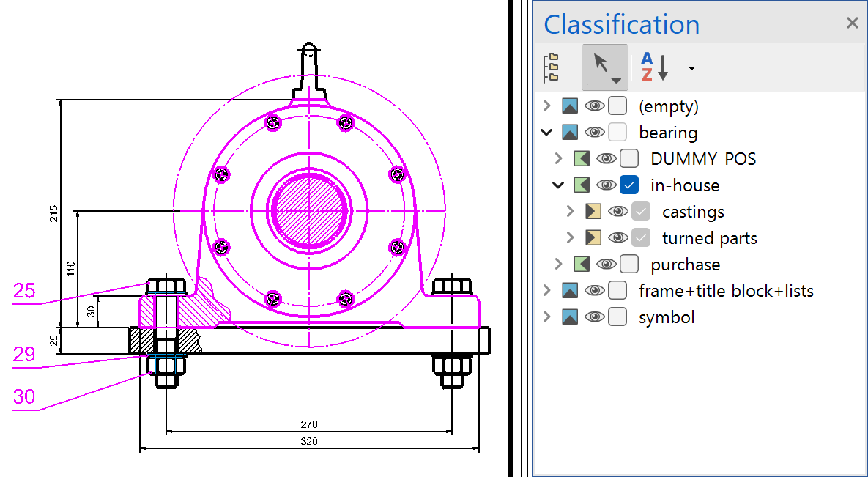Expand the (empty) tree node
The width and height of the screenshot is (868, 477).
click(546, 106)
